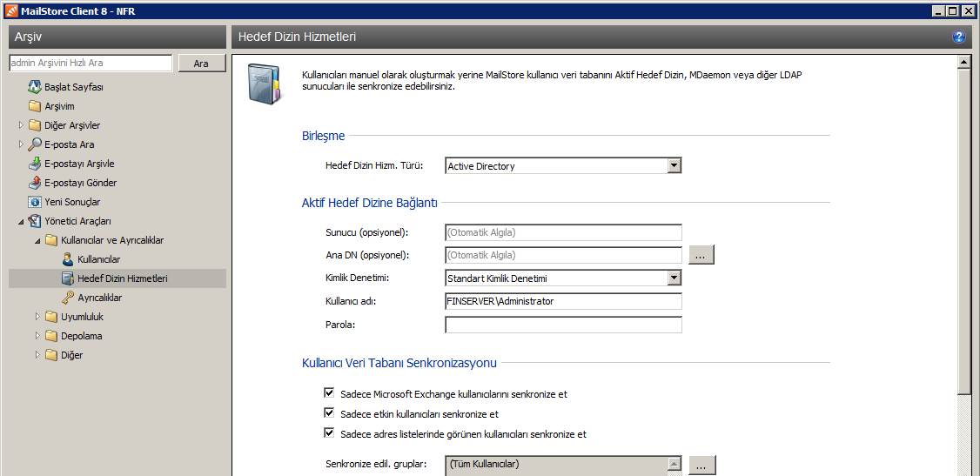Click the Sunucu (opsiyonel) input field
980x476 pixels.
tap(563, 232)
